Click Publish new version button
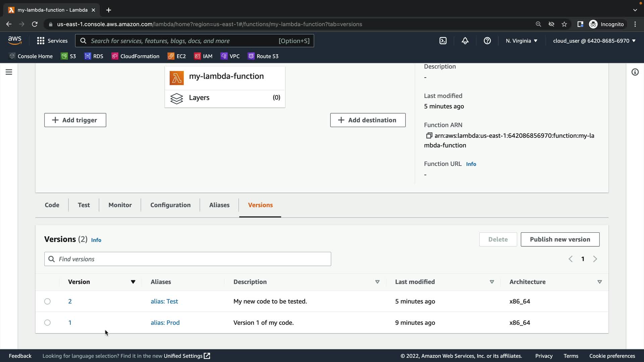Viewport: 644px width, 362px height. [560, 239]
